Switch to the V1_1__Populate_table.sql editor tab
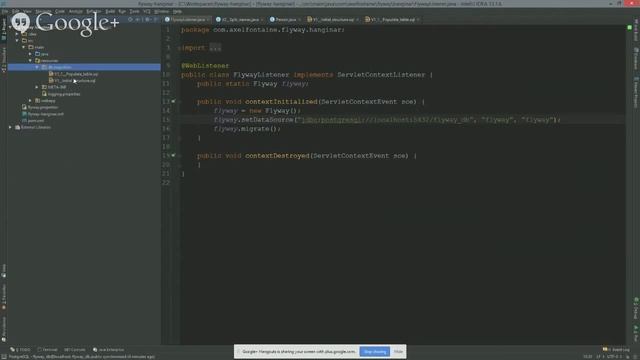Screen dimensions: 640x360 click(393, 19)
